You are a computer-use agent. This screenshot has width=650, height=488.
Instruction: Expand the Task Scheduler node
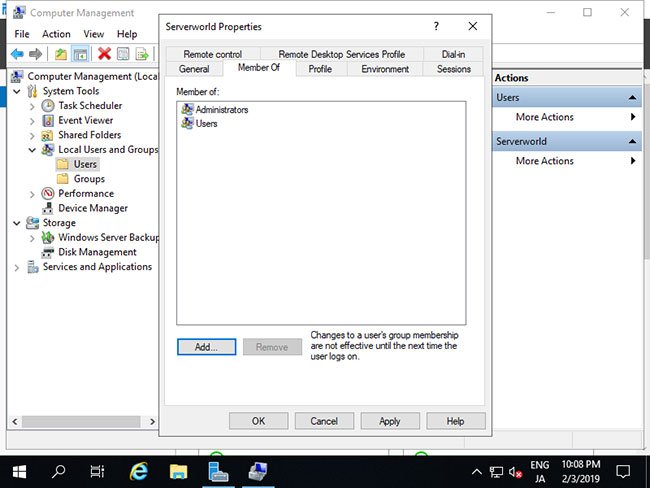click(32, 107)
